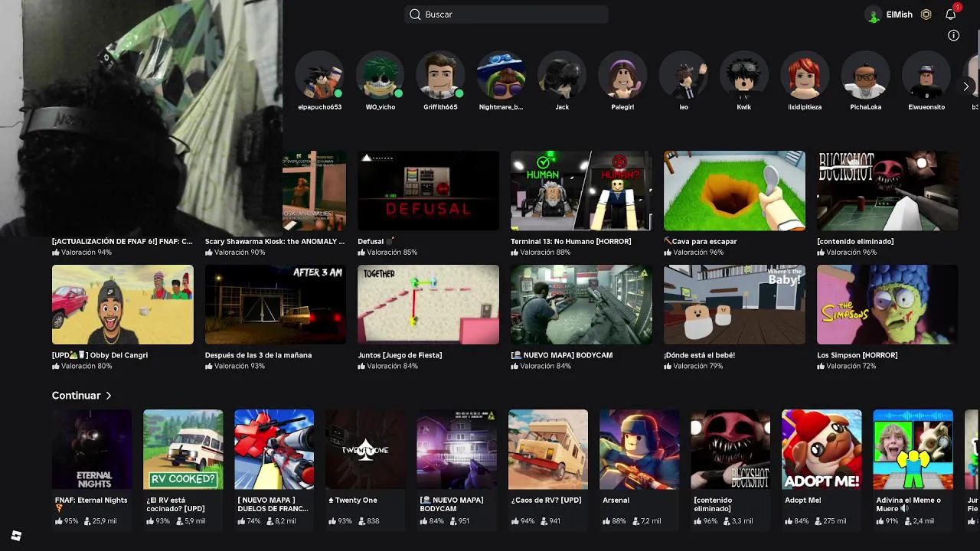Open friend Griffith665 avatar
Screen dimensions: 980x551
(x=440, y=76)
